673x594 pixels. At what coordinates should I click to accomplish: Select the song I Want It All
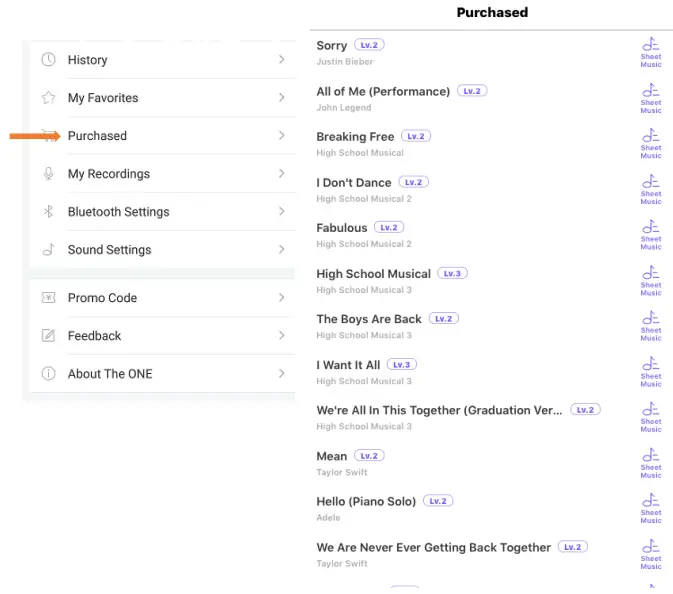348,365
